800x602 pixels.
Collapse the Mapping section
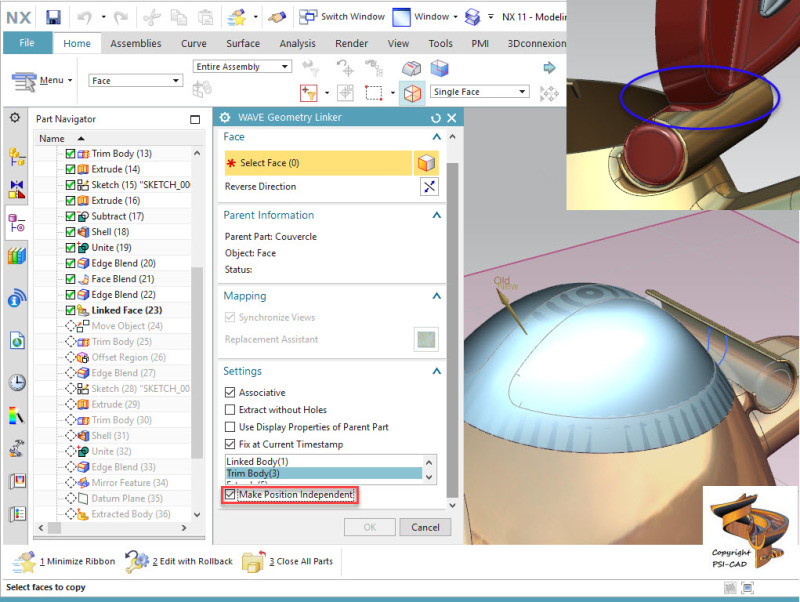point(436,296)
